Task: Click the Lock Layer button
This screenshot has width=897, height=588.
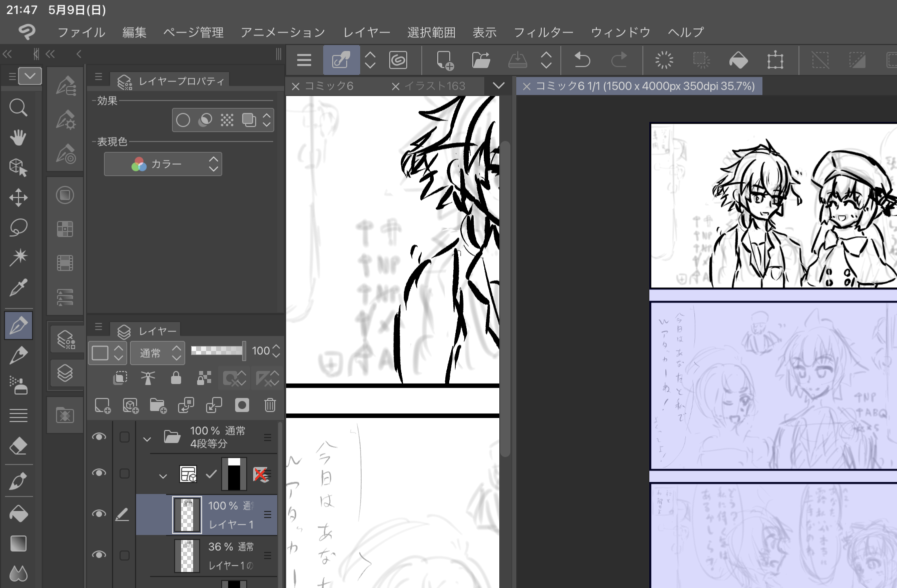Action: [x=176, y=378]
